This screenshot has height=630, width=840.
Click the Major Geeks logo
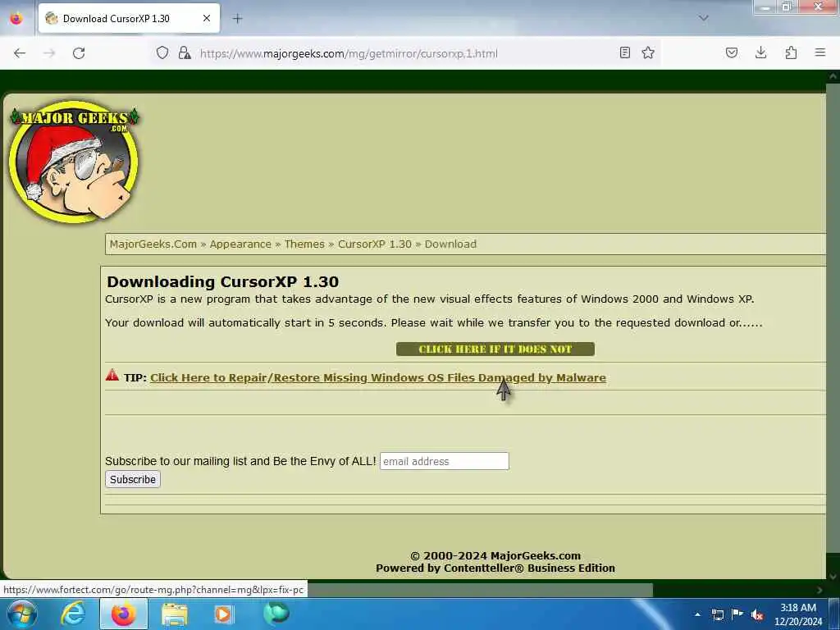point(75,162)
